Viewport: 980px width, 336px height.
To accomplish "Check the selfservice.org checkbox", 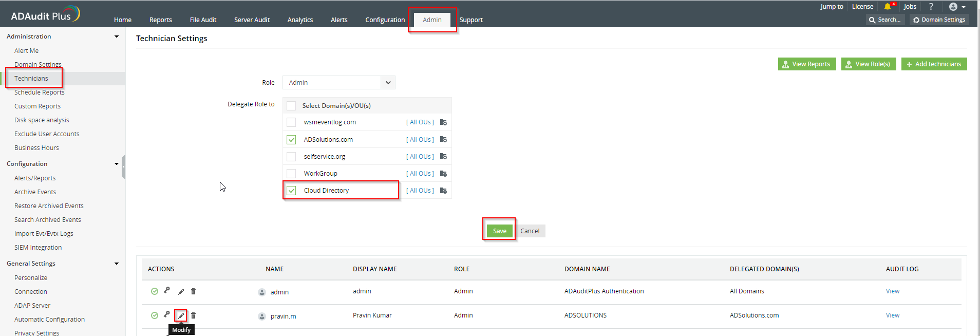I will pos(291,157).
